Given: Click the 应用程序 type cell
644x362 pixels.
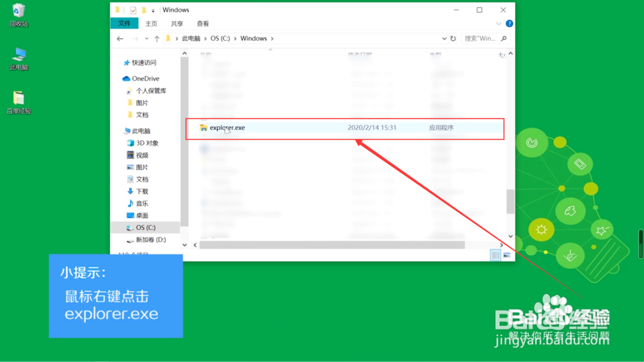Looking at the screenshot, I should click(x=441, y=128).
